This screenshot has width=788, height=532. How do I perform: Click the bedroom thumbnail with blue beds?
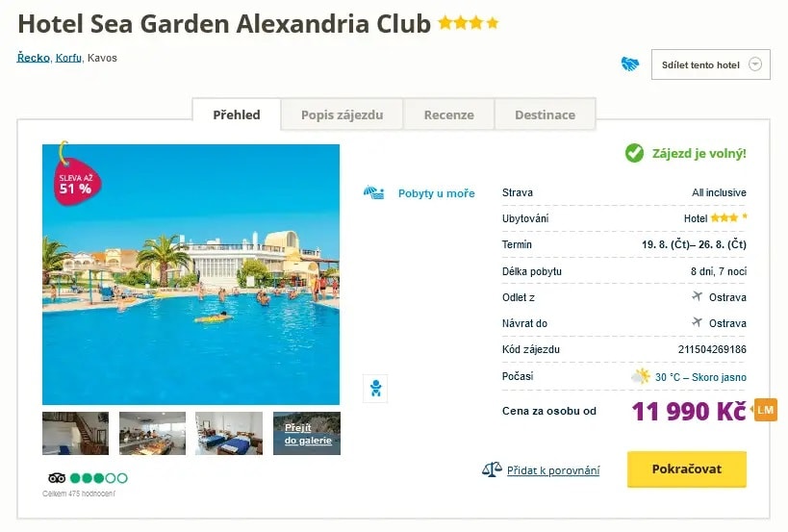[x=229, y=433]
